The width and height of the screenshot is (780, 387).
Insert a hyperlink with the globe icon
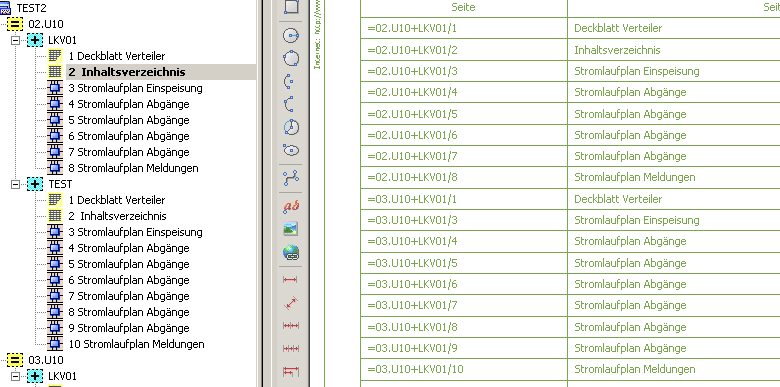point(291,253)
